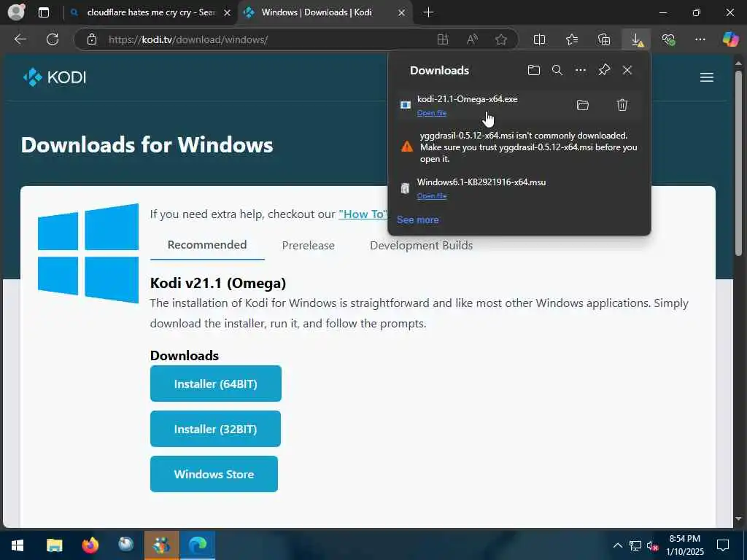Click See more in Downloads panel
Image resolution: width=747 pixels, height=560 pixels.
point(417,220)
